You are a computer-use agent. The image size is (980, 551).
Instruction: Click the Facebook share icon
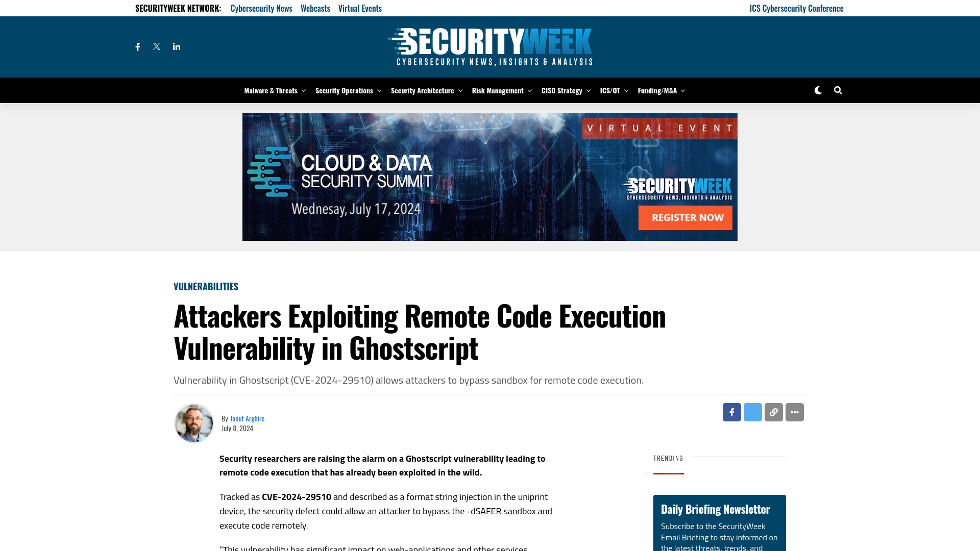pos(731,412)
